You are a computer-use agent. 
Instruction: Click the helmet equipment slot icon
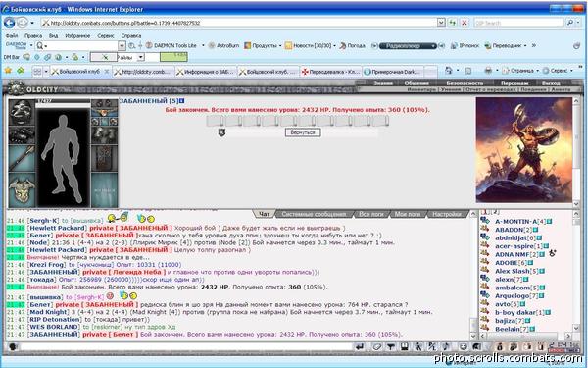pyautogui.click(x=22, y=112)
